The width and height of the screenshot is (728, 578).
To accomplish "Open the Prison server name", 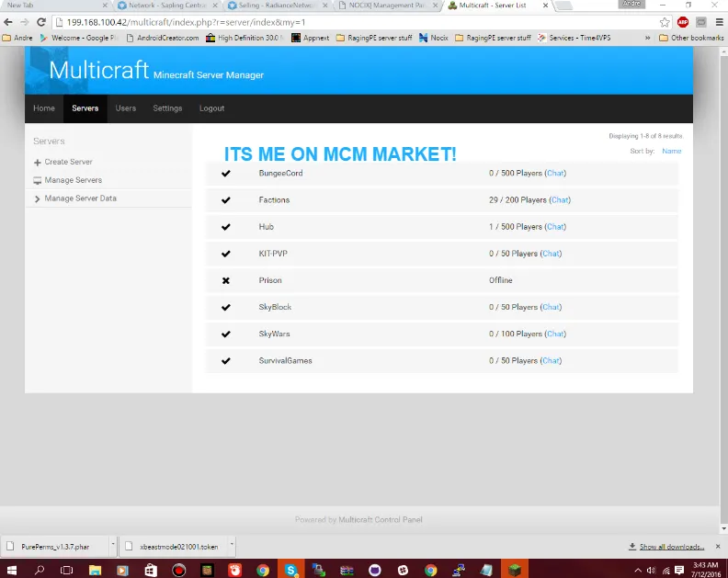I will pos(270,280).
